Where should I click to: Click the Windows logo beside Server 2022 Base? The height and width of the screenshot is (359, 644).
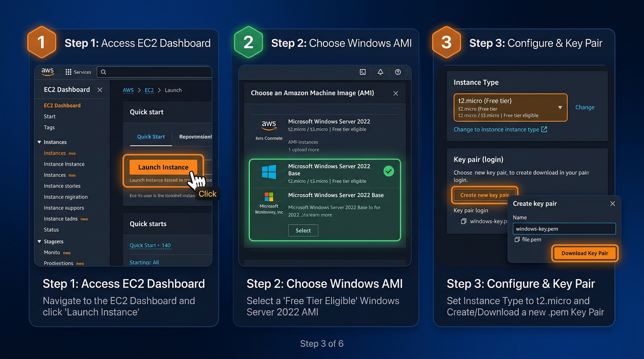(269, 172)
